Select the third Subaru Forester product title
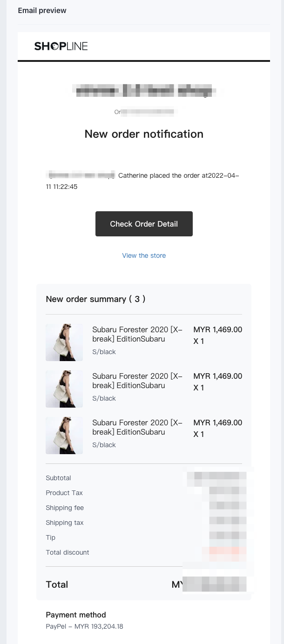Viewport: 284px width, 644px height. (137, 427)
